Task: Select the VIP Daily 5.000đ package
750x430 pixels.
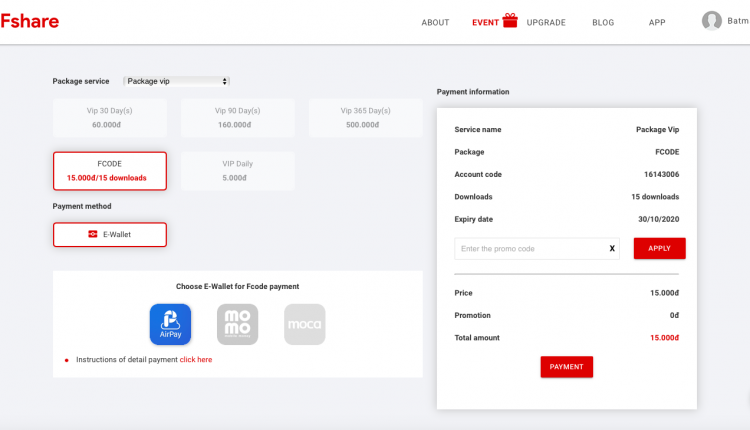Action: click(x=238, y=171)
